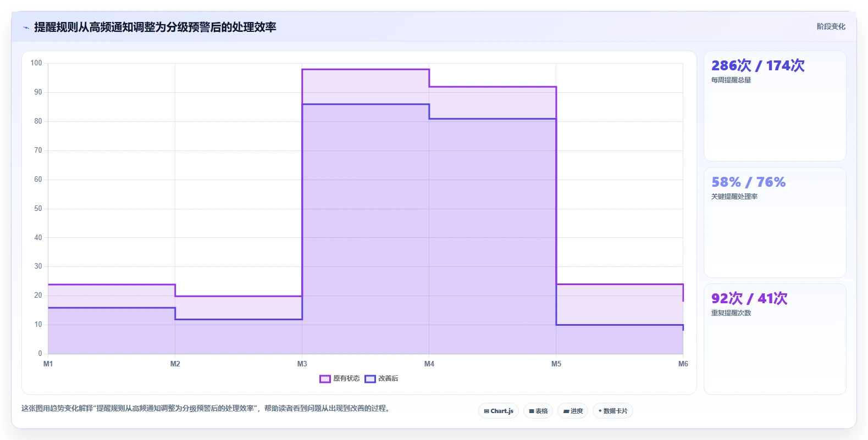
Task: Click the 关键提醒处理率 label
Action: 734,197
